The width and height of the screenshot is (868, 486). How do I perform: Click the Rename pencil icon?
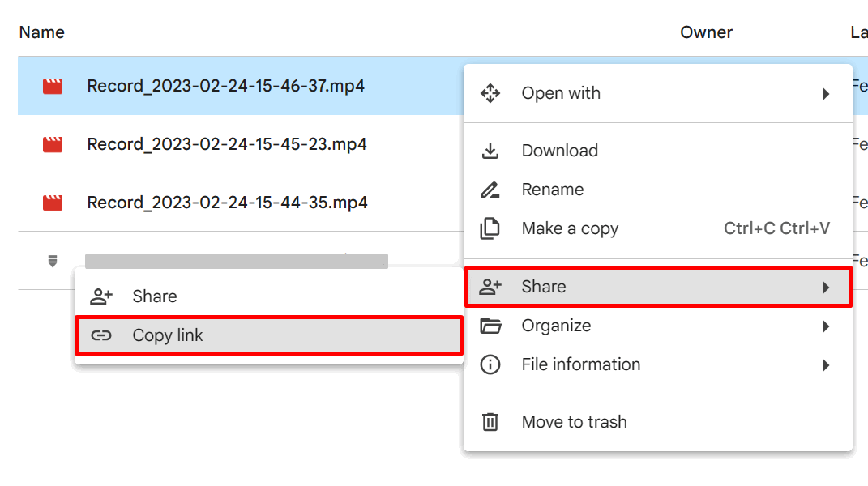pos(490,189)
